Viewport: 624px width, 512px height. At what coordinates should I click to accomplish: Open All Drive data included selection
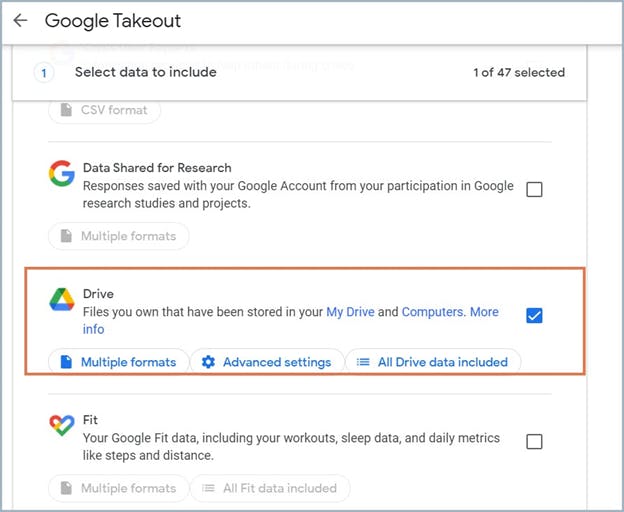click(x=433, y=362)
